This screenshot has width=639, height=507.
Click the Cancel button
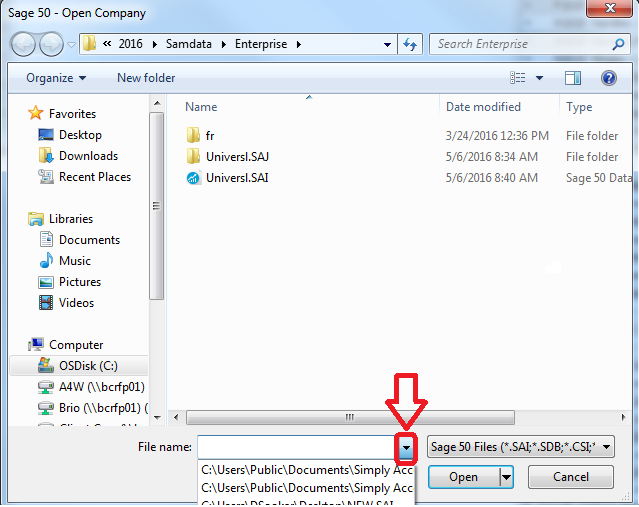(571, 477)
